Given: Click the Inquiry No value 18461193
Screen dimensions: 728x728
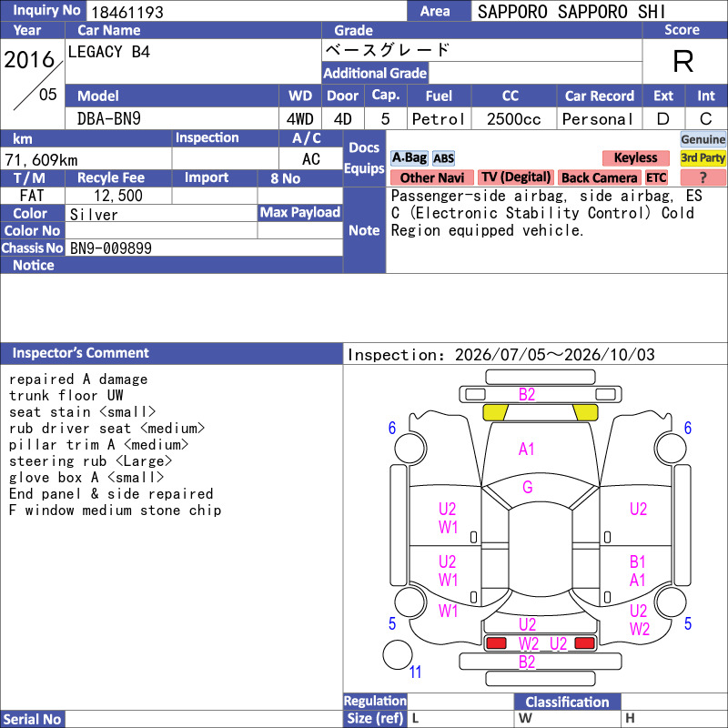Looking at the screenshot, I should [x=127, y=12].
